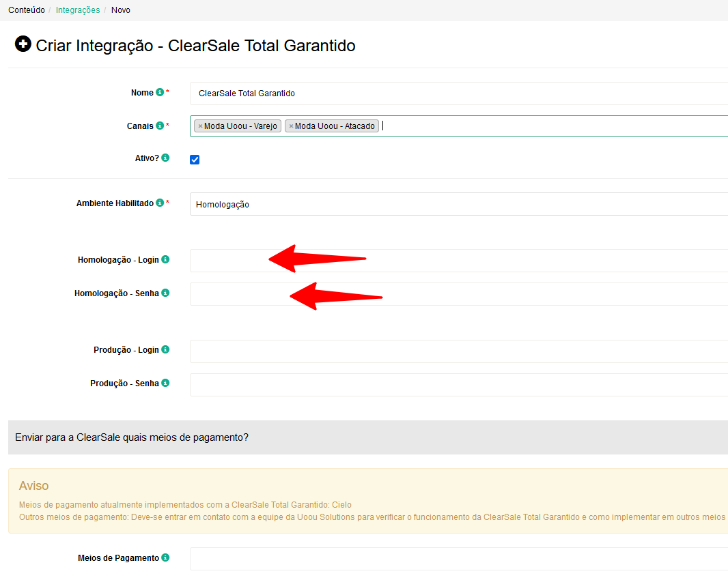Uncheck the Ativo? checkbox
The image size is (728, 580).
[x=195, y=160]
